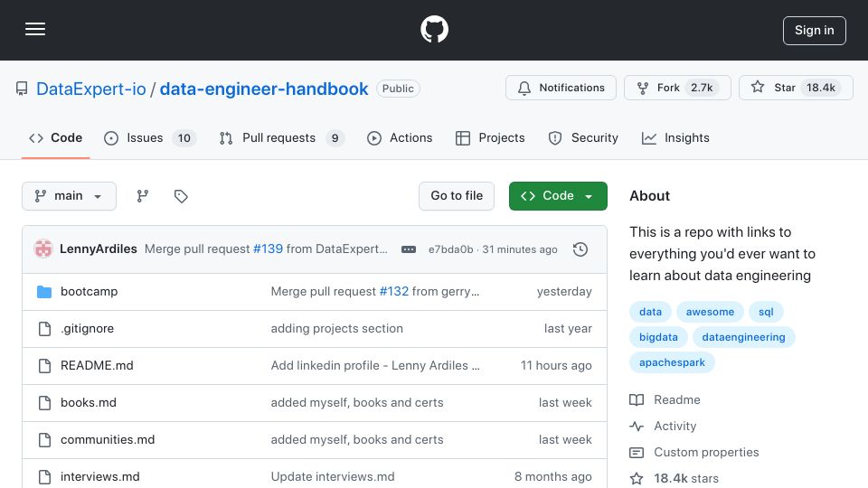The height and width of the screenshot is (488, 868).
Task: Open LennyArdiles author link
Action: click(x=99, y=249)
